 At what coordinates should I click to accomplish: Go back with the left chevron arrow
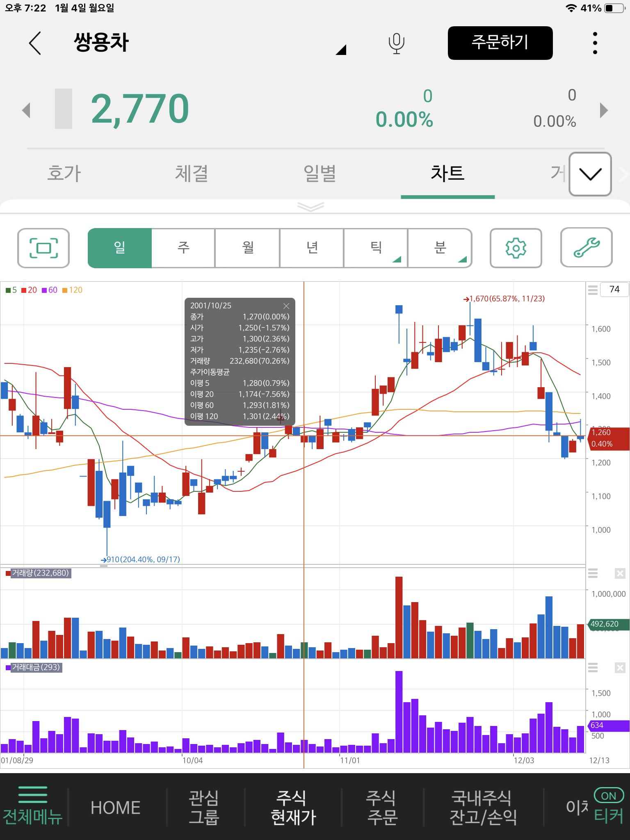(35, 43)
